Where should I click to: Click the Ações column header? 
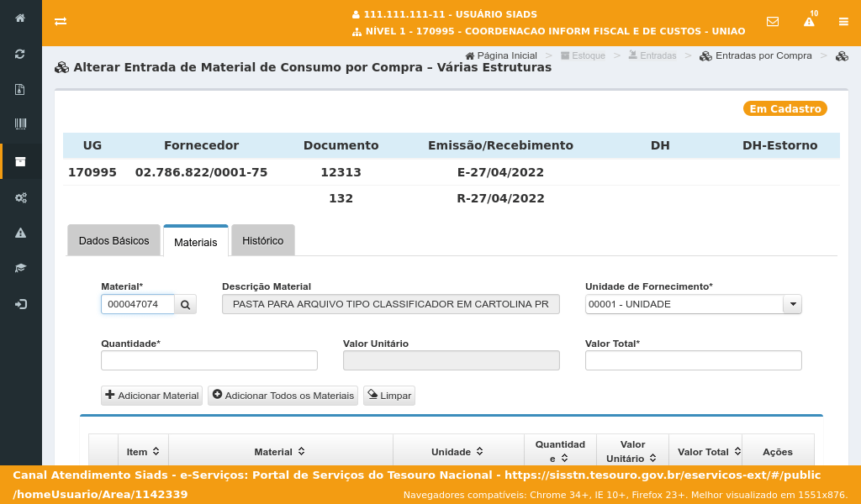click(778, 452)
